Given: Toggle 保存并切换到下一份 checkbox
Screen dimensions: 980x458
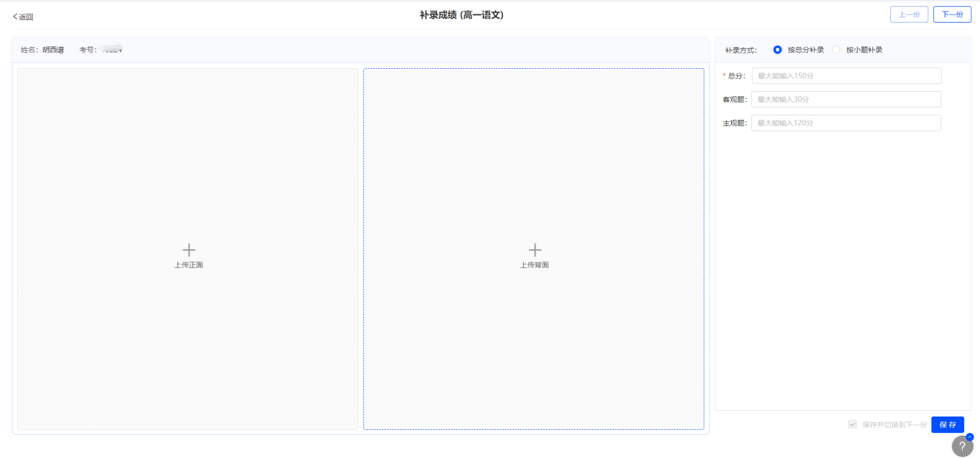Looking at the screenshot, I should tap(853, 424).
